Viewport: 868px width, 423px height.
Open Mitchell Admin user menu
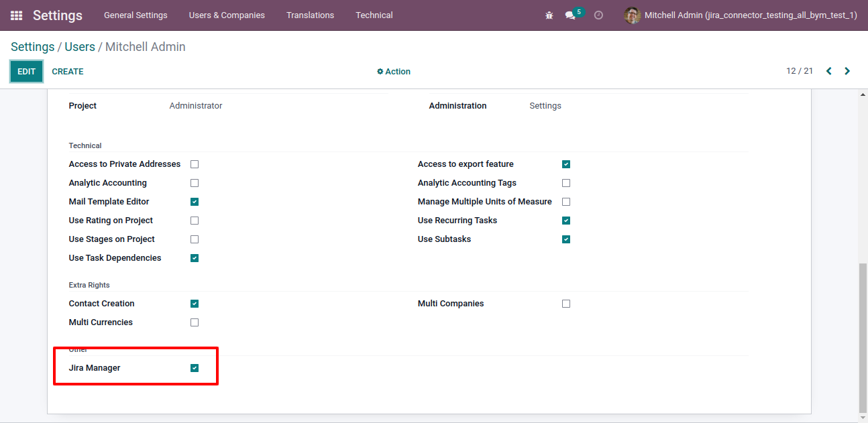(741, 15)
